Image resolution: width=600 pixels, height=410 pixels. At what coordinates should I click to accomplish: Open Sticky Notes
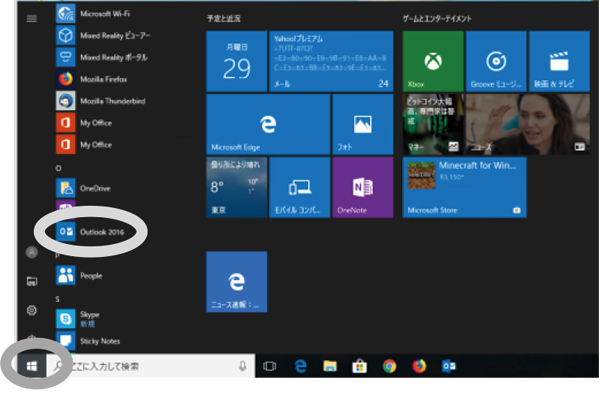(88, 341)
